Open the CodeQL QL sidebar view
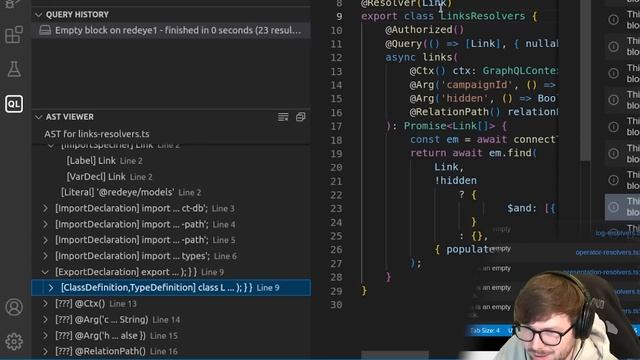This screenshot has width=640, height=360. coord(14,104)
